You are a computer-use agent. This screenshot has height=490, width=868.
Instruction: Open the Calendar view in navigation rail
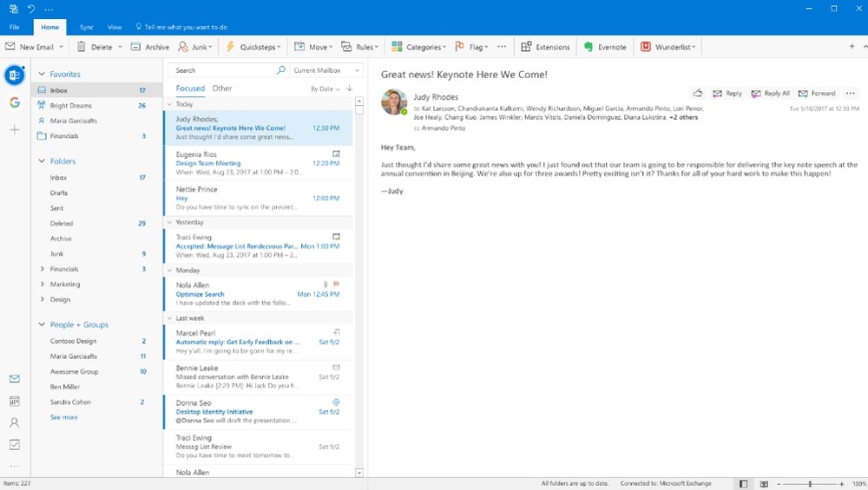14,402
